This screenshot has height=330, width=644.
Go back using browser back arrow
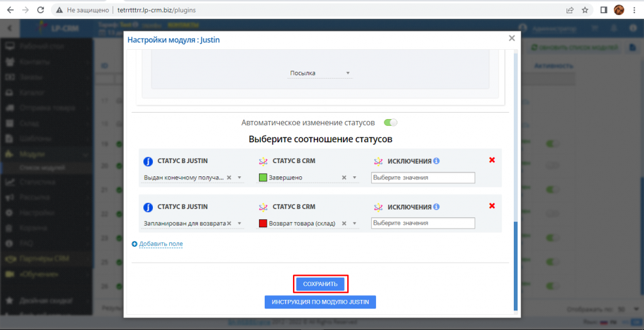point(10,10)
